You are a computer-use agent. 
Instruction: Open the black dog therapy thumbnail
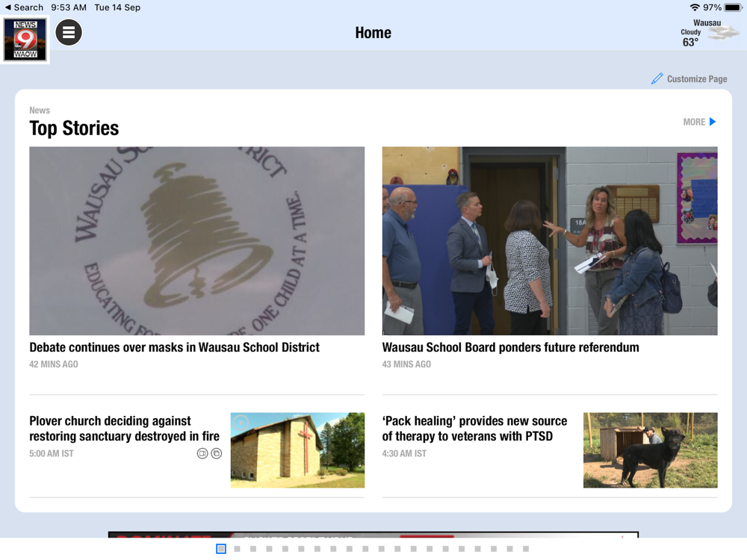[651, 450]
